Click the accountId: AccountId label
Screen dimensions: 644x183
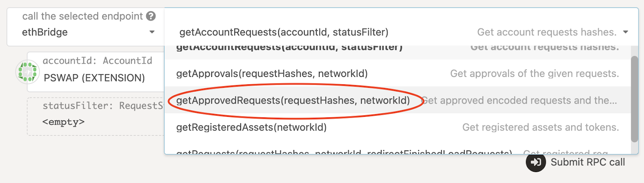point(97,60)
